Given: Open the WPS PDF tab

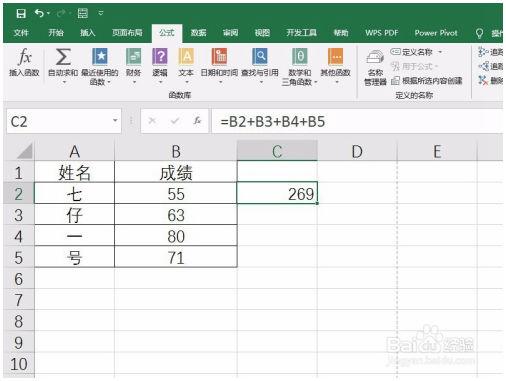Looking at the screenshot, I should point(382,33).
